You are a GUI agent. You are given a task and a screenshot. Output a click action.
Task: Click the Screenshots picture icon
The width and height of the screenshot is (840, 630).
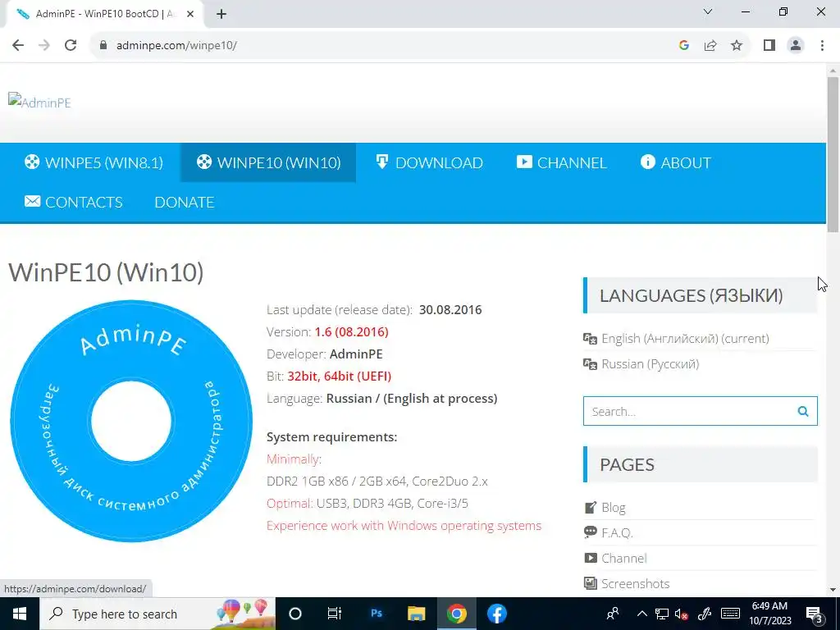(x=591, y=583)
